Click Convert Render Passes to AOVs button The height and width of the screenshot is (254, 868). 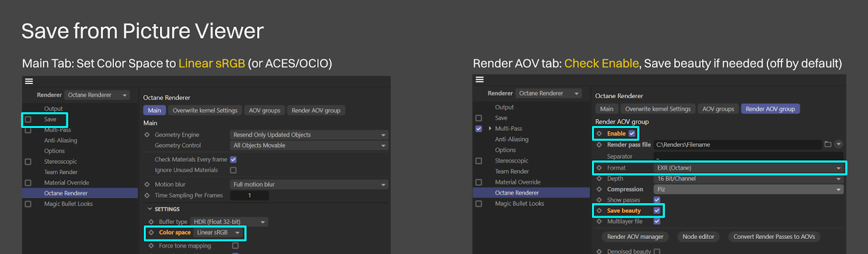[x=774, y=237]
